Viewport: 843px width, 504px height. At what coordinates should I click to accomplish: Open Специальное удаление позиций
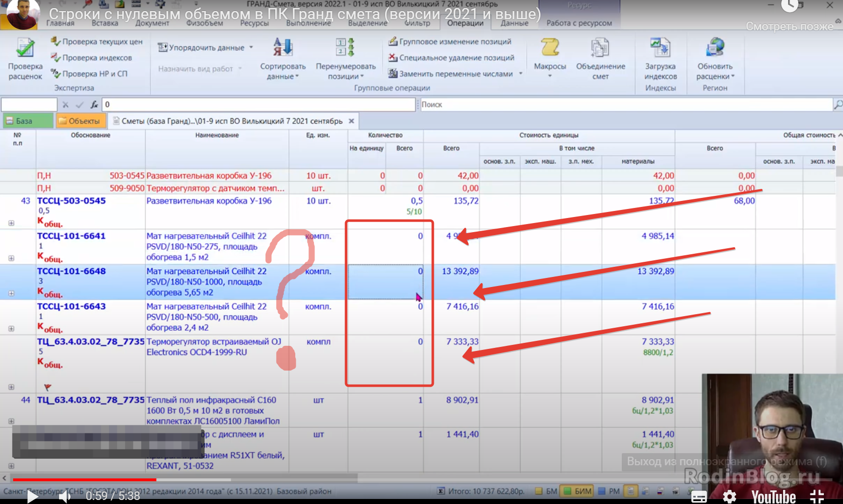(451, 58)
